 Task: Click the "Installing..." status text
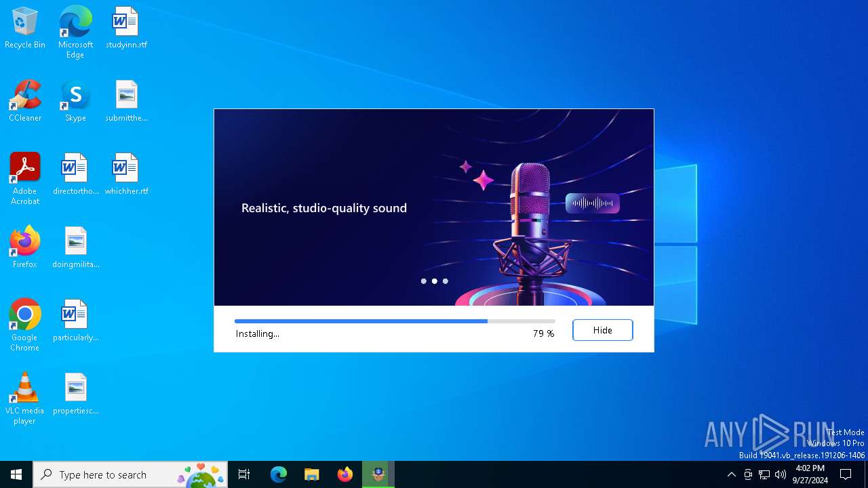point(257,333)
